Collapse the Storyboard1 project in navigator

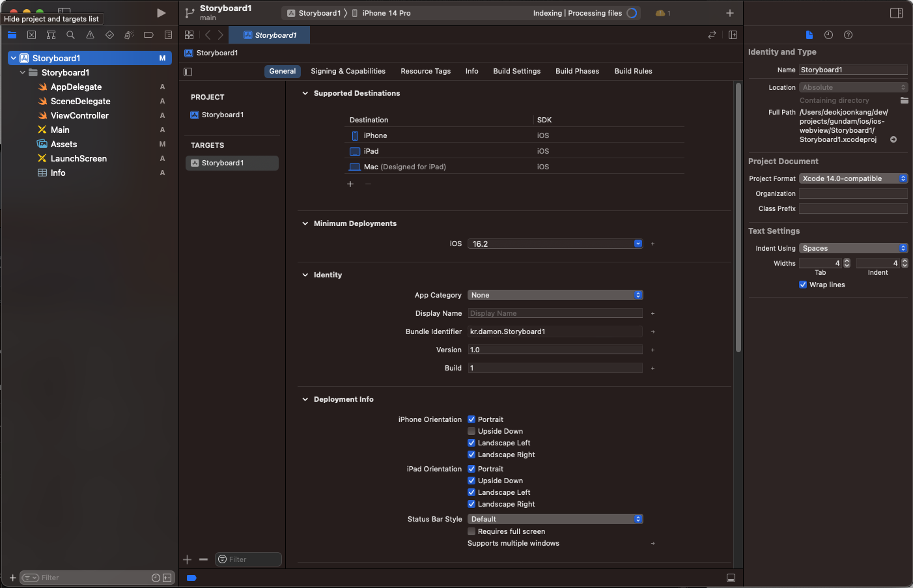coord(13,58)
